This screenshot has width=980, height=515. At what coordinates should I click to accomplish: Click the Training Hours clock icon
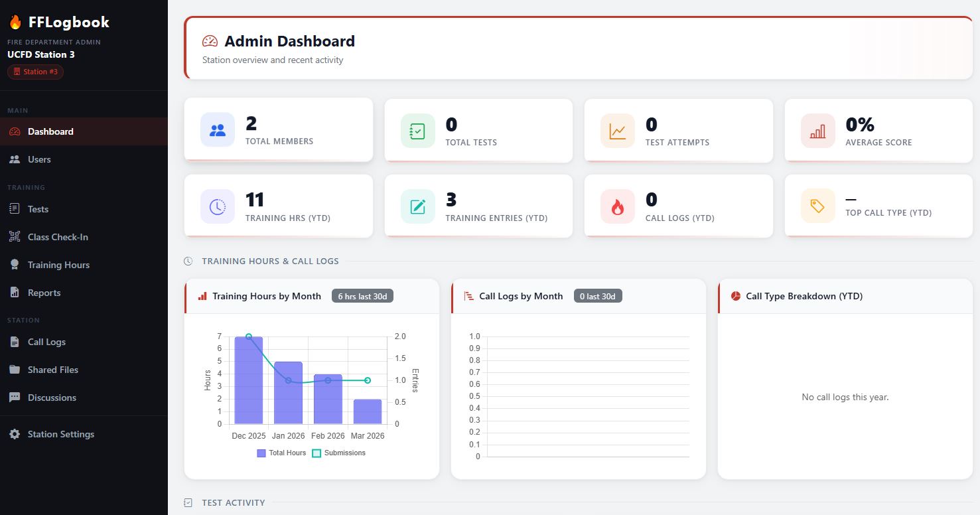pyautogui.click(x=218, y=206)
